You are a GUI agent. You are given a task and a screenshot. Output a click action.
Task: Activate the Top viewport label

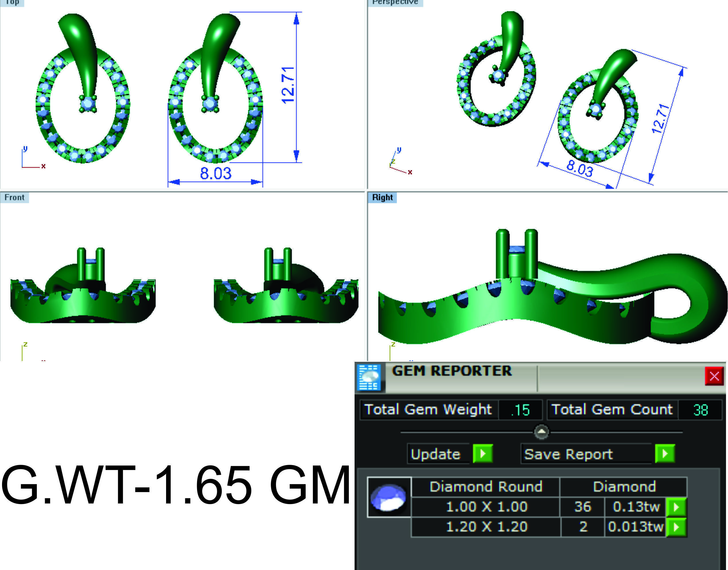pos(12,3)
